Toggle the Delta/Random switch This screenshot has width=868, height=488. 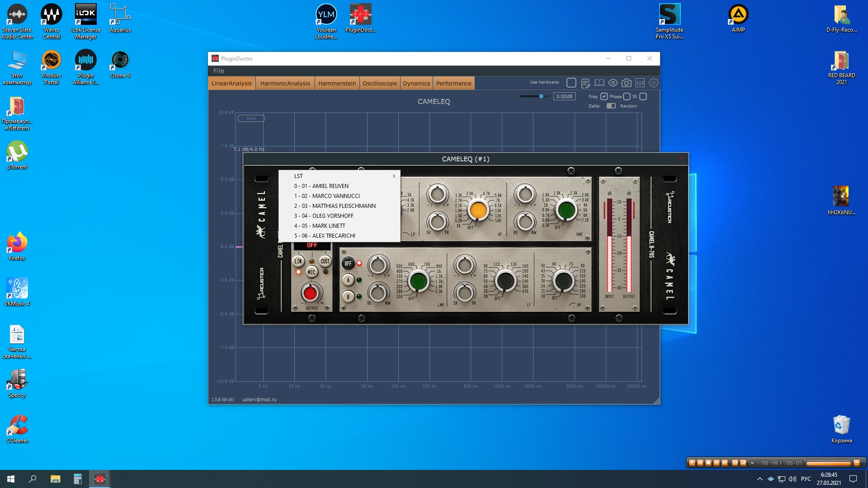click(x=611, y=106)
